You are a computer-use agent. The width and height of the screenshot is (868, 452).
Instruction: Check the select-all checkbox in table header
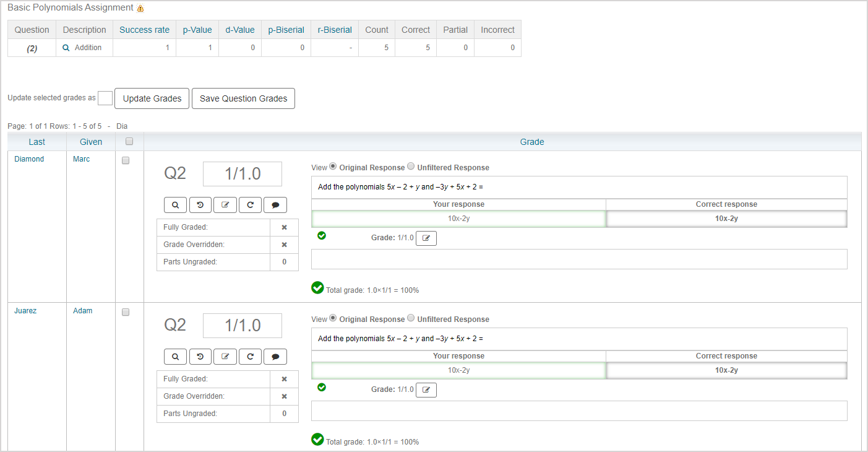point(129,141)
